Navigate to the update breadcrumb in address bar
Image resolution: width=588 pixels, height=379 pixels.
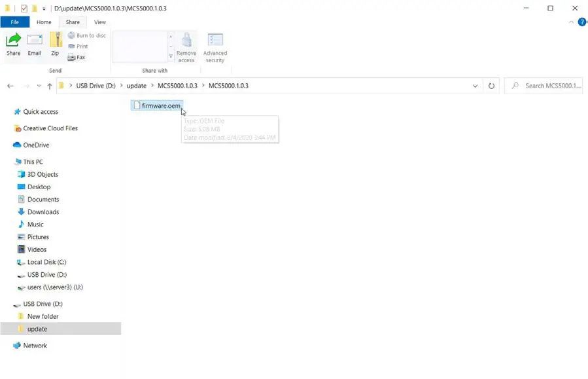pyautogui.click(x=136, y=86)
